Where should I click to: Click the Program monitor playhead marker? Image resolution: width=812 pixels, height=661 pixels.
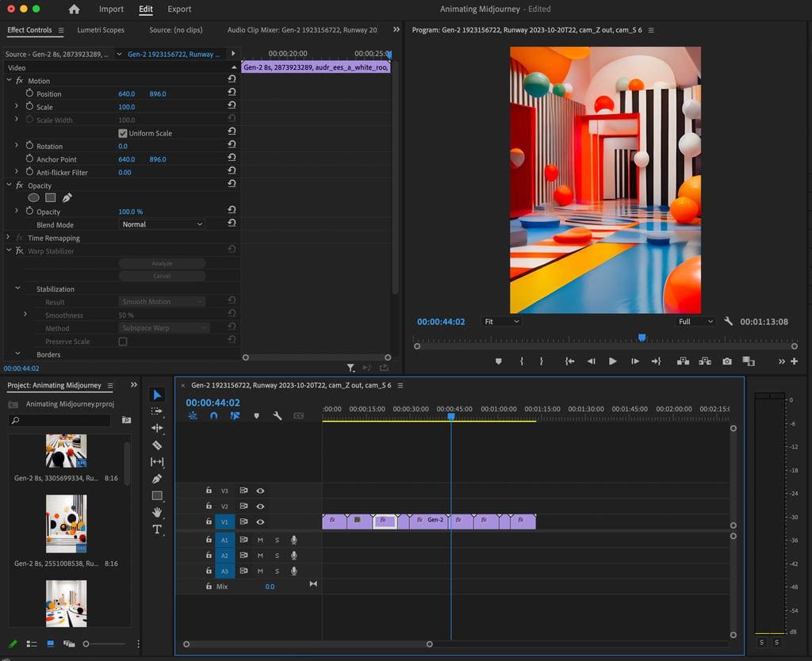[x=642, y=338]
